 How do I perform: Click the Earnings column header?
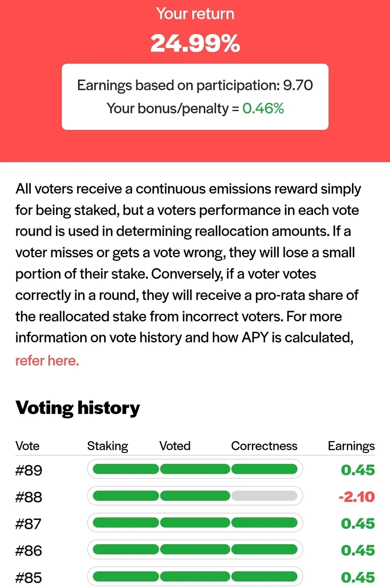click(351, 446)
